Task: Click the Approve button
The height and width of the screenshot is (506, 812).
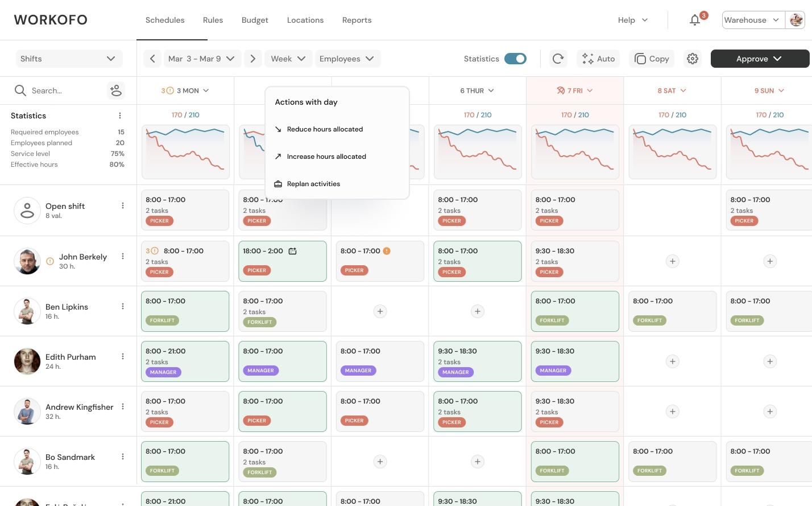Action: 752,59
